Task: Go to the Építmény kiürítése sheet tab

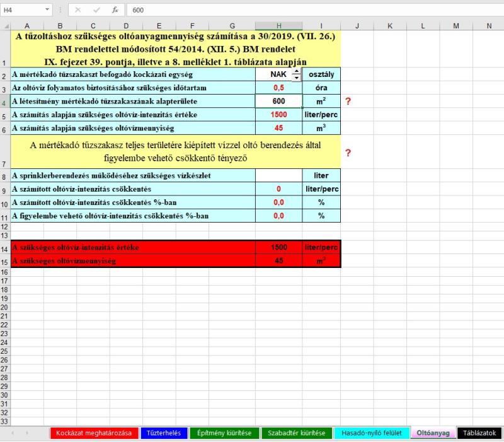Action: (x=224, y=433)
